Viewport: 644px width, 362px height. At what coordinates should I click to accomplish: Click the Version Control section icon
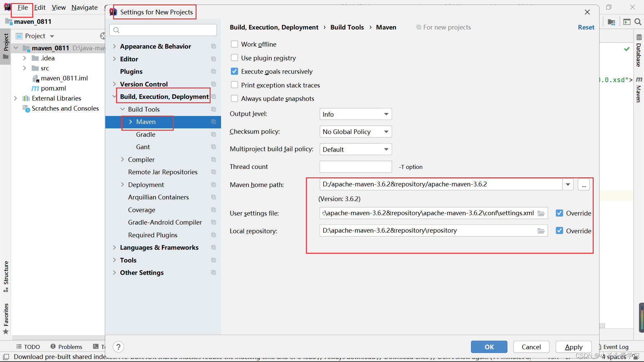(214, 84)
